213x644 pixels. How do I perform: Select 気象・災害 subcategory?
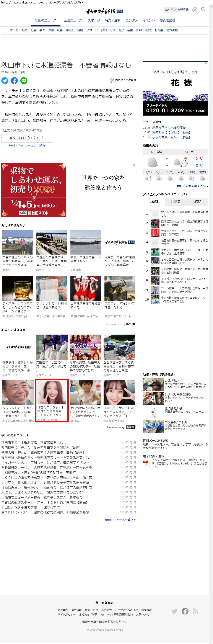pyautogui.click(x=55, y=30)
